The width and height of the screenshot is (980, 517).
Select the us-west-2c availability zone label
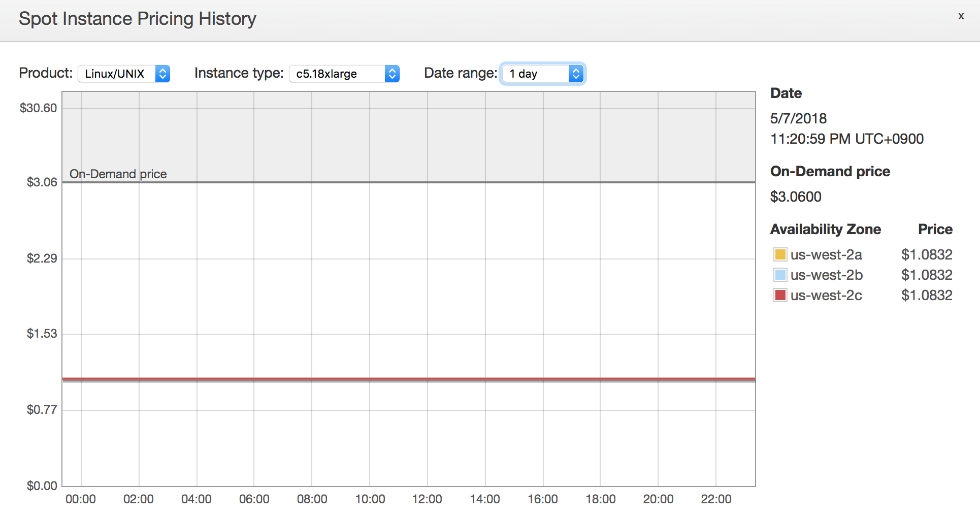coord(826,295)
